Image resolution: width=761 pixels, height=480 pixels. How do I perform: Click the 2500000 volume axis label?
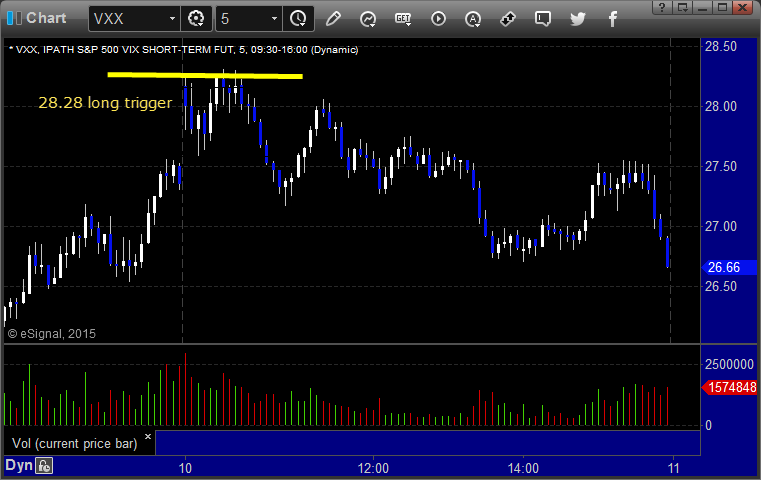(x=729, y=364)
